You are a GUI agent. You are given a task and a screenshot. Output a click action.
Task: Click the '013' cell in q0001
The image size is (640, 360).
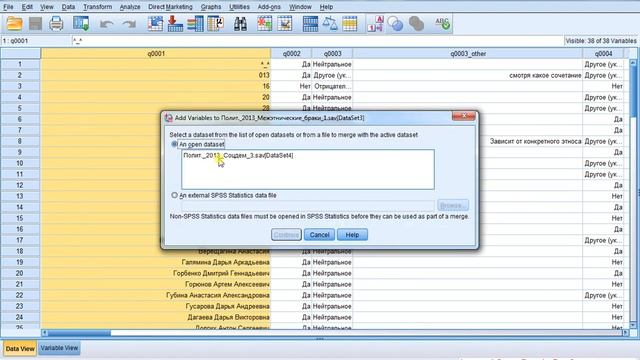(156, 76)
